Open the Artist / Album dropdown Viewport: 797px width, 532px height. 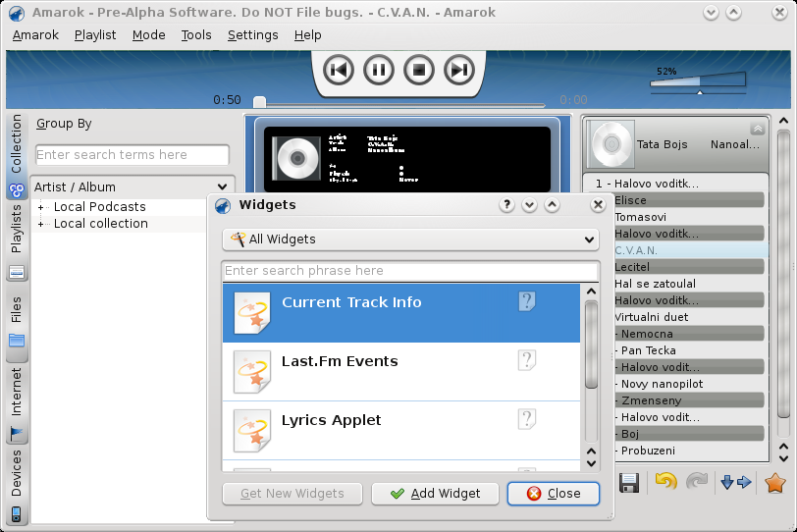pyautogui.click(x=133, y=187)
